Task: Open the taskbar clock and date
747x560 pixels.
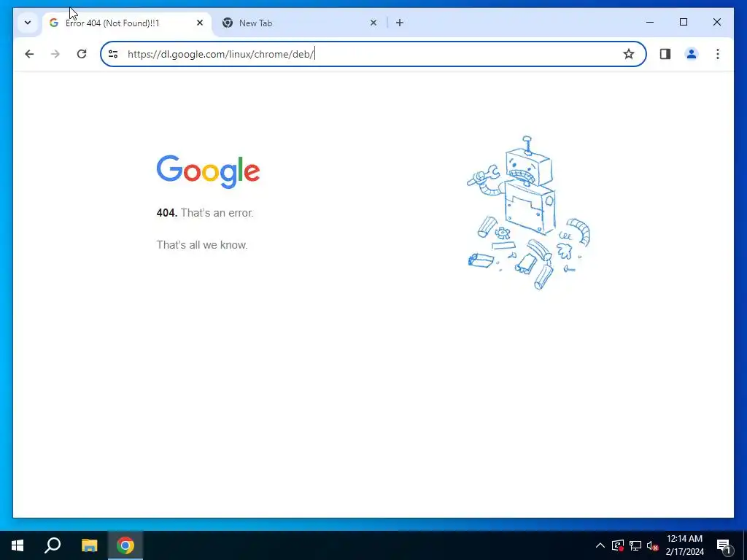Action: (x=684, y=545)
